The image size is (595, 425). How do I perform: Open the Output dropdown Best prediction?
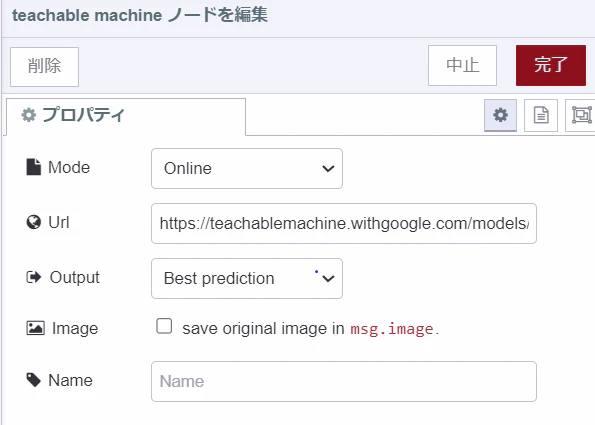point(247,279)
